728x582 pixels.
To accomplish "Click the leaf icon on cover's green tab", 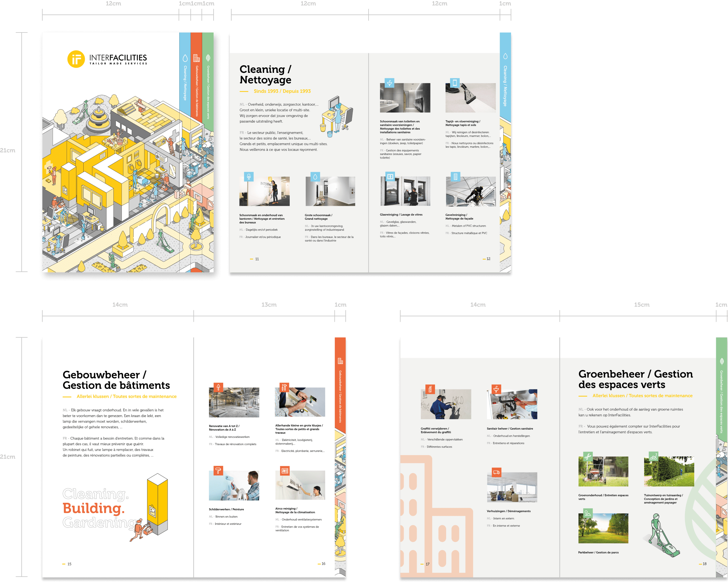I will pos(208,58).
